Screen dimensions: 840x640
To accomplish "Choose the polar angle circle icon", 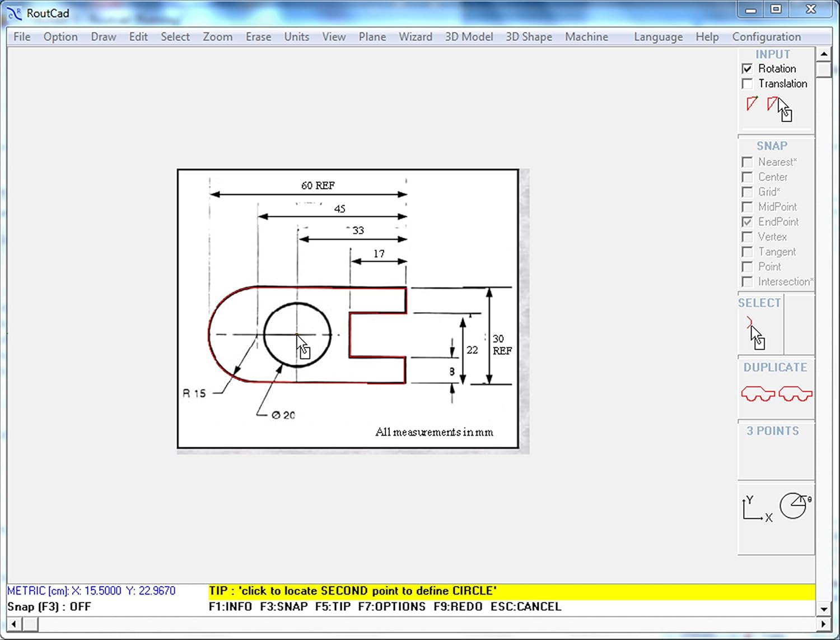I will (x=795, y=505).
